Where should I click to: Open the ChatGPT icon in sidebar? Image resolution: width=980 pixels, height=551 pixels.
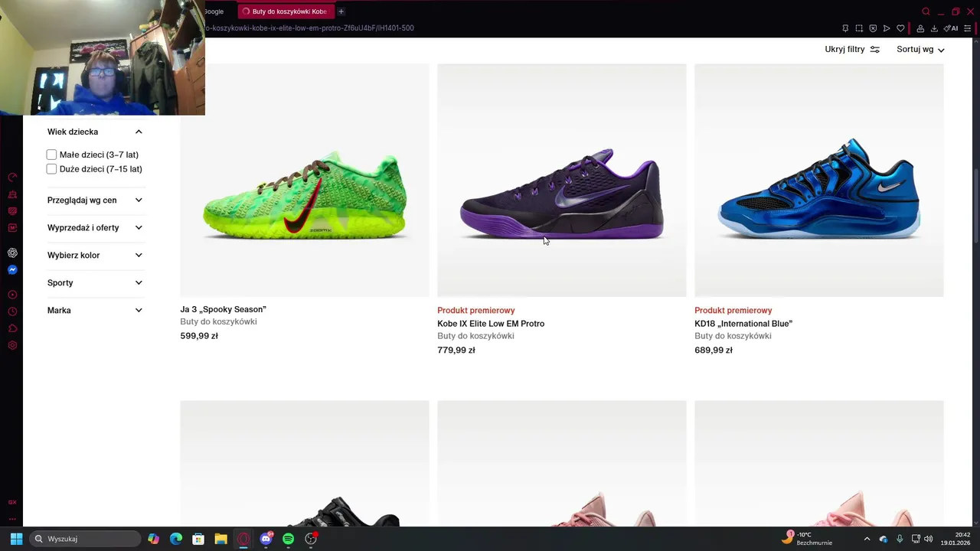click(12, 253)
